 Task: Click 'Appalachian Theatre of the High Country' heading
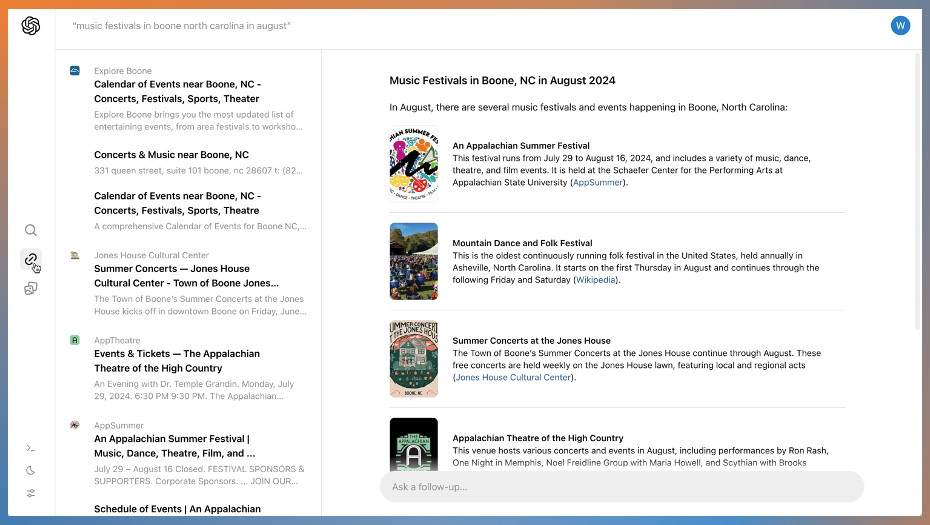538,438
